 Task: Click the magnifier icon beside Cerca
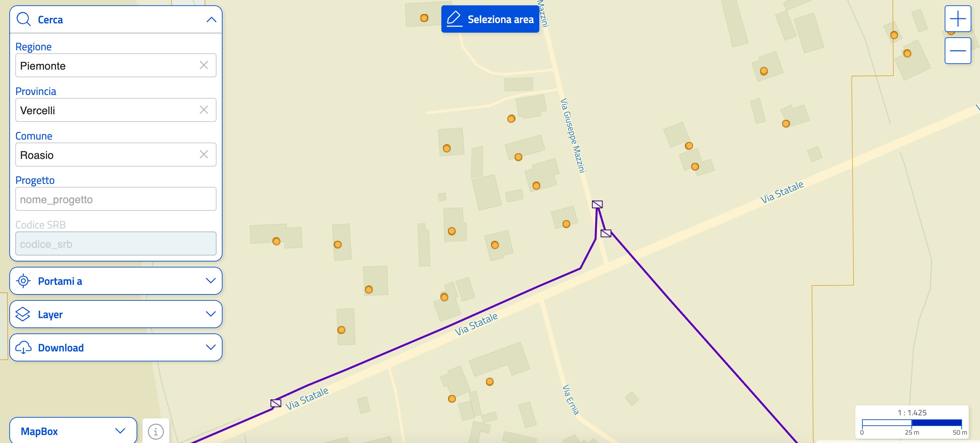click(x=24, y=19)
